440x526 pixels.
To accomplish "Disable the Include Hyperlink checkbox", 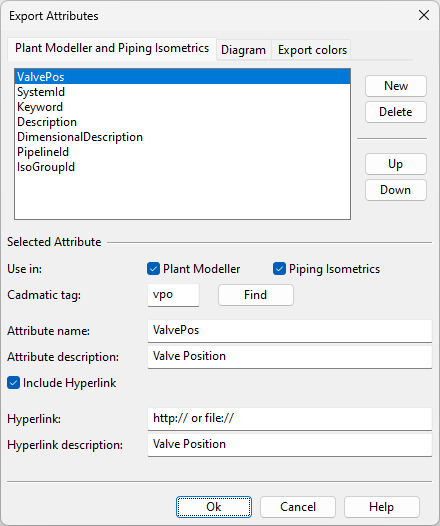I will click(x=13, y=383).
